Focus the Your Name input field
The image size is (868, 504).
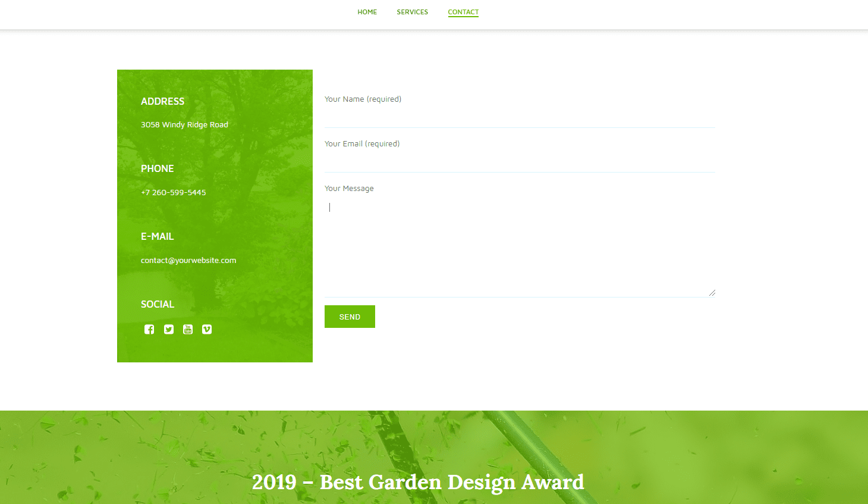tap(519, 117)
